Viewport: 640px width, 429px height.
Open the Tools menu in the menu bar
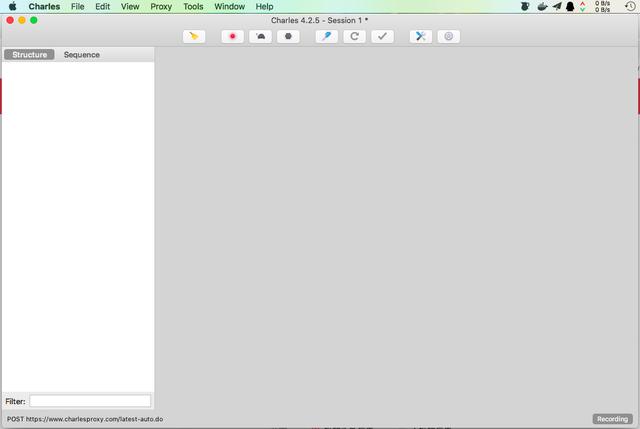[193, 7]
